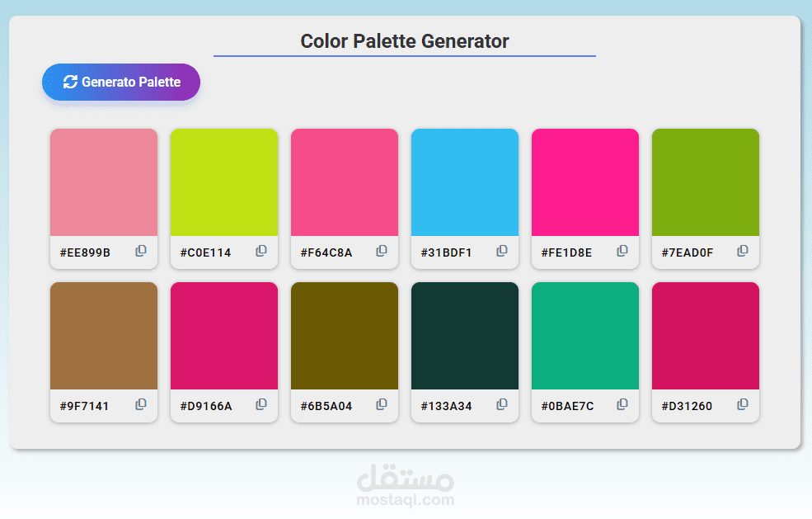The height and width of the screenshot is (519, 812).
Task: Copy the hex code #133A34
Action: click(x=501, y=404)
